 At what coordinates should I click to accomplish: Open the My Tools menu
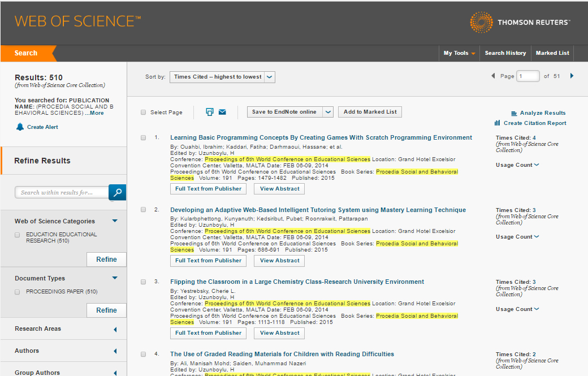[459, 53]
